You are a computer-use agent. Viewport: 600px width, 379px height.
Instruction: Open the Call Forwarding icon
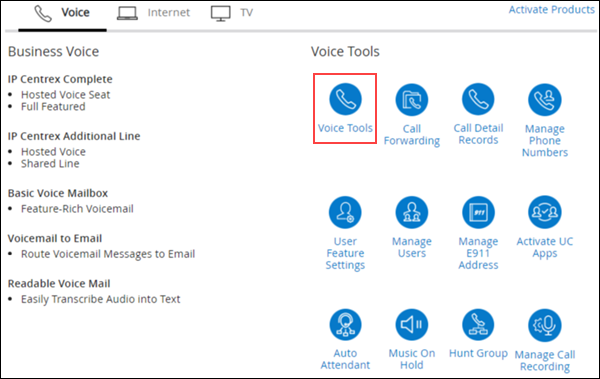[x=412, y=100]
